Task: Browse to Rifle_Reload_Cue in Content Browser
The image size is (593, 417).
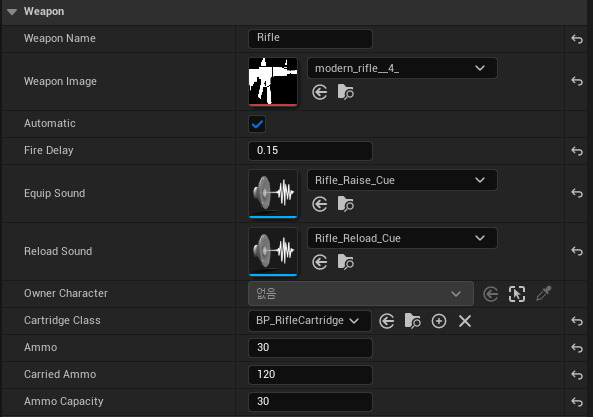Action: click(346, 262)
